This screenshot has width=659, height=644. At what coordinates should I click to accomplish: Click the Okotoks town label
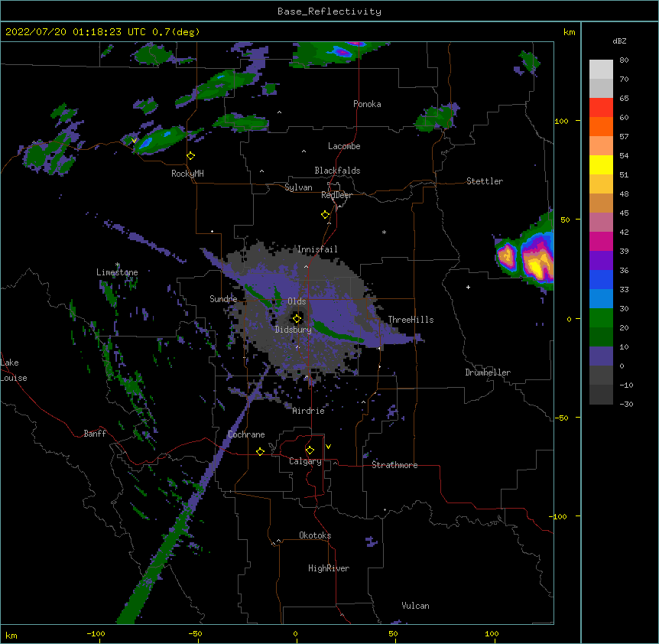click(x=315, y=535)
